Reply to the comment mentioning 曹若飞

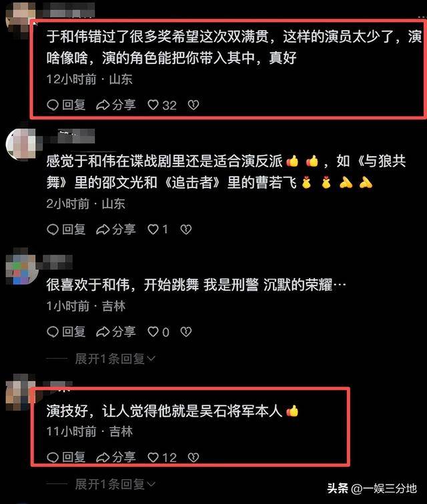pyautogui.click(x=66, y=229)
